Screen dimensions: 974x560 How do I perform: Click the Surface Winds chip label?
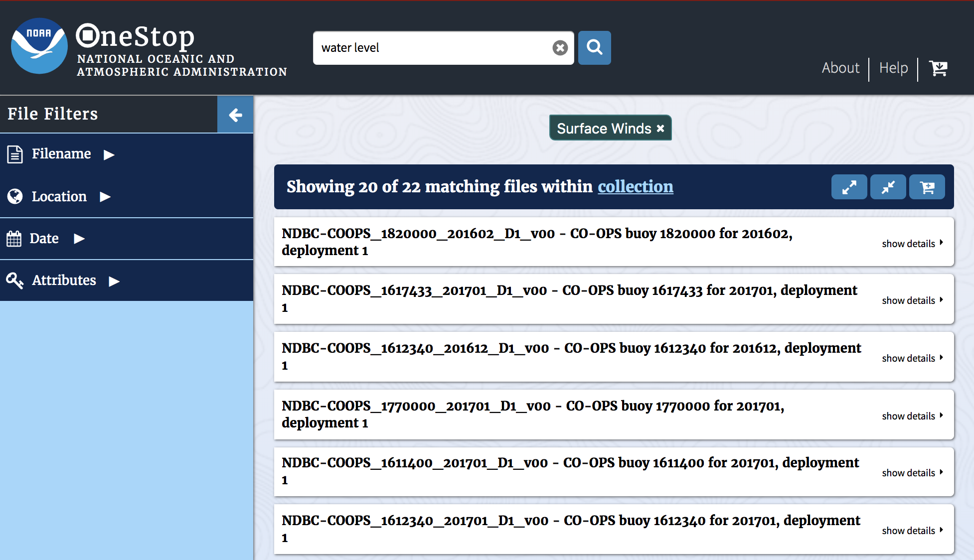[604, 129]
